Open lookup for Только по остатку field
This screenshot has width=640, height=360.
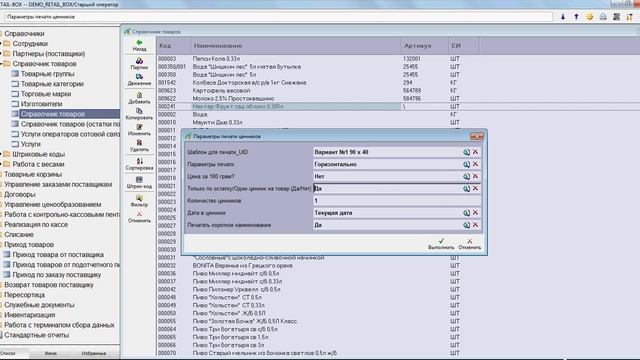point(466,189)
